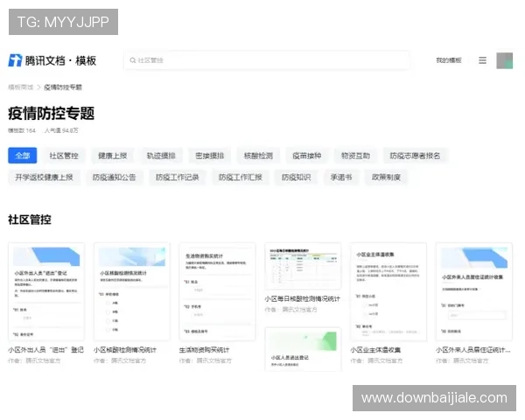Click title text 小区核酸检测情况统计 below card

[125, 350]
